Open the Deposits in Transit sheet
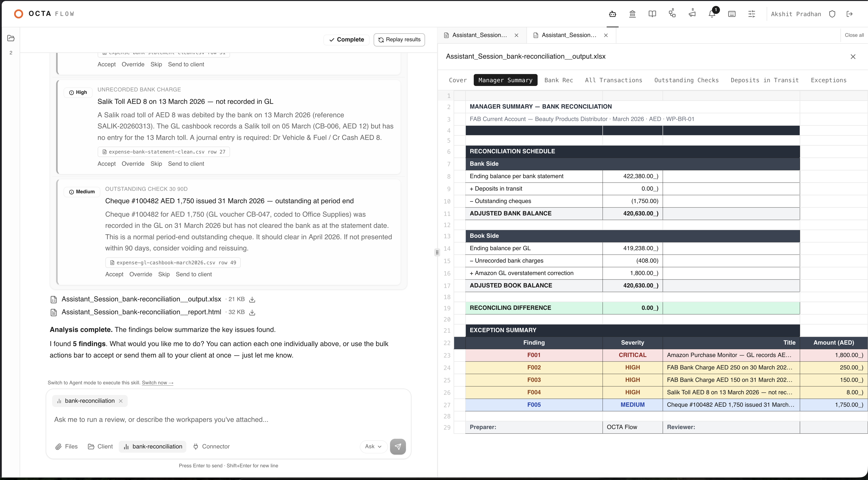The width and height of the screenshot is (868, 480). pos(765,80)
